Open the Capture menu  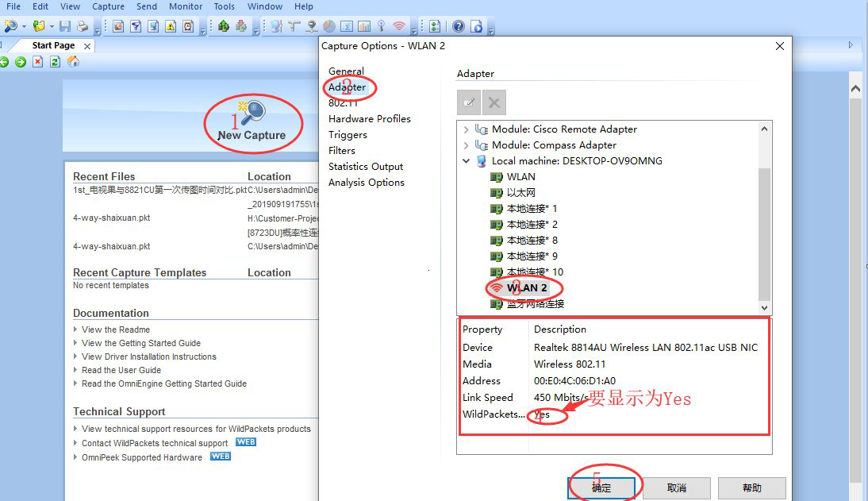tap(108, 6)
